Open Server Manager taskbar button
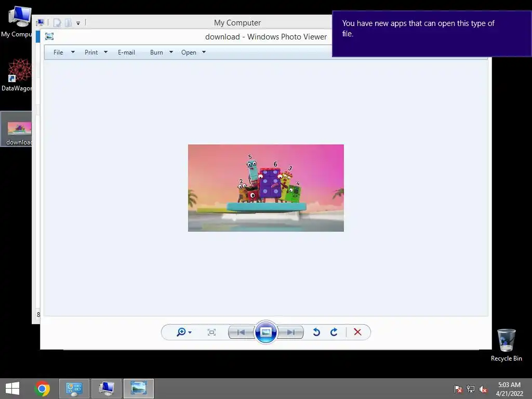 pos(74,389)
